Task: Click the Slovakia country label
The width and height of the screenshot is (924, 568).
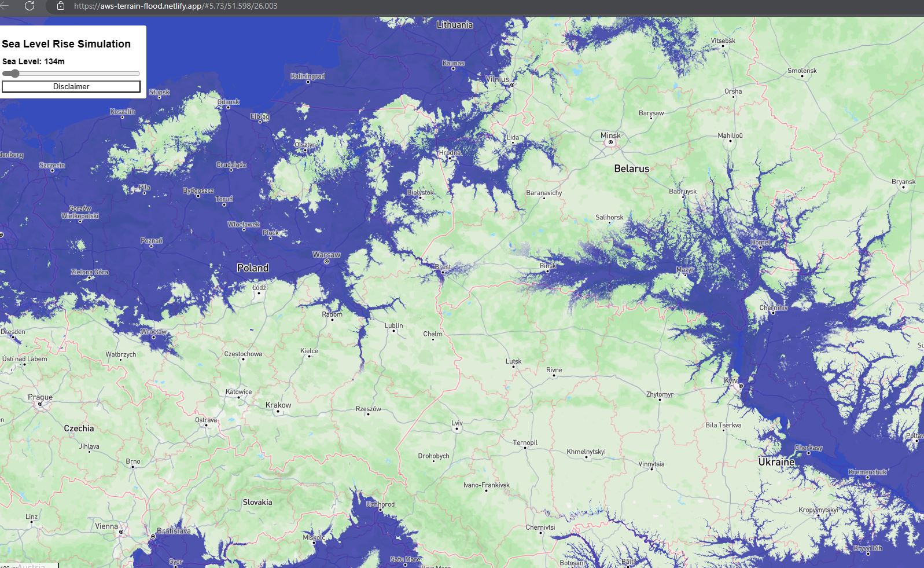Action: (x=257, y=502)
